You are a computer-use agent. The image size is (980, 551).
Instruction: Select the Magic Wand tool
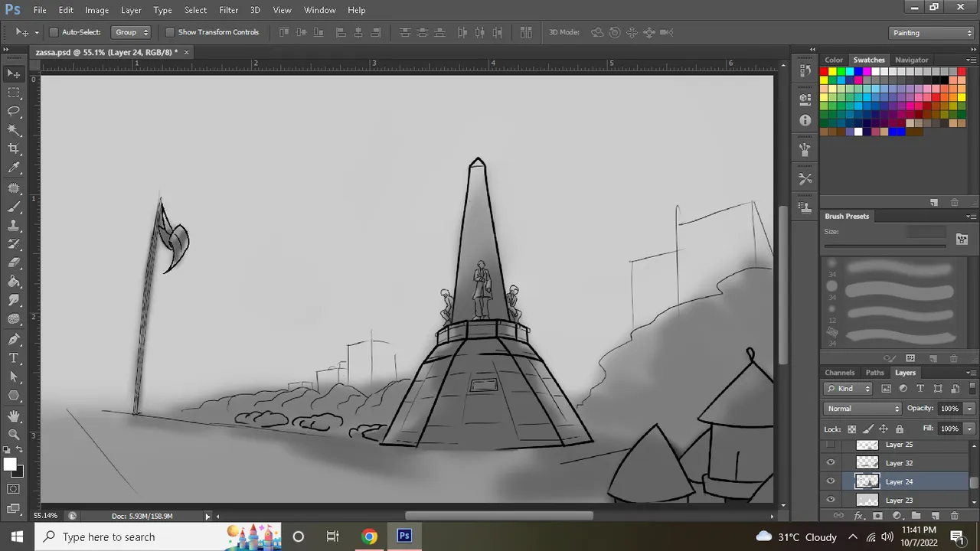click(x=14, y=130)
